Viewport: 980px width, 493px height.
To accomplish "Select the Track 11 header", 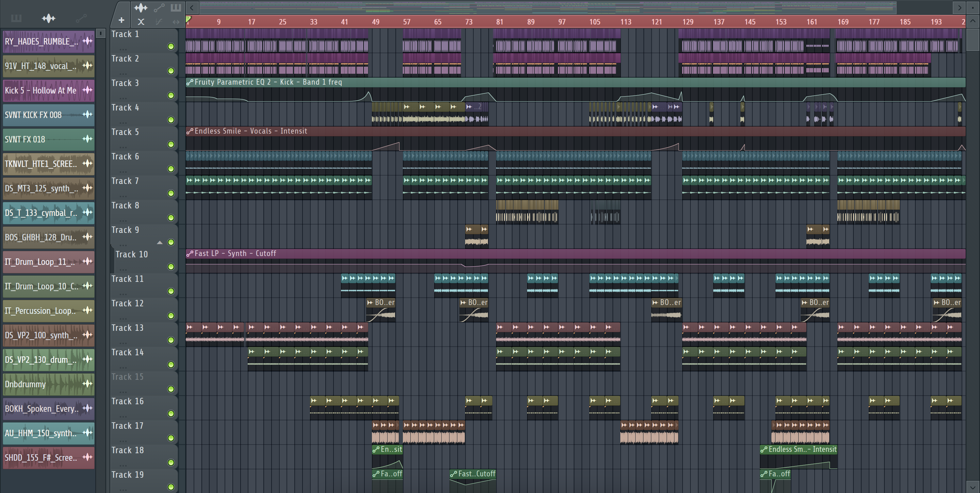I will [x=144, y=285].
